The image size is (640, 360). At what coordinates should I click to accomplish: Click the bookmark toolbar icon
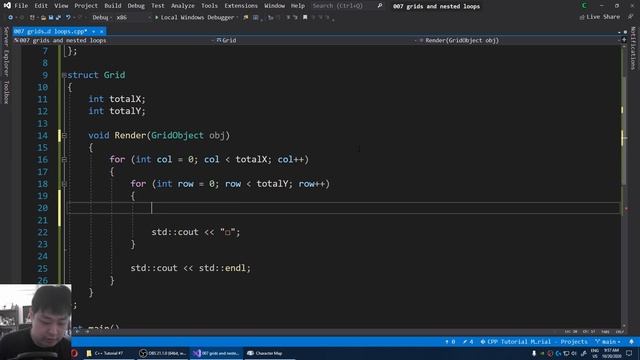pyautogui.click(x=305, y=18)
